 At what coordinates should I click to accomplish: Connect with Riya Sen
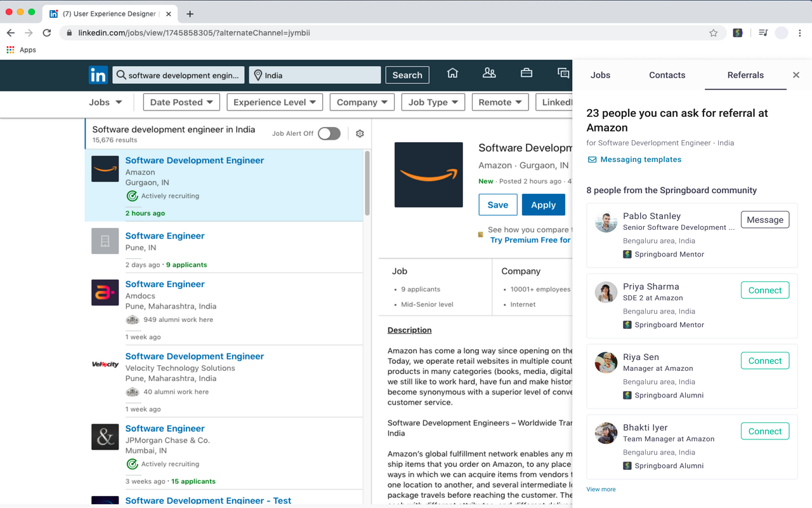[x=765, y=361]
